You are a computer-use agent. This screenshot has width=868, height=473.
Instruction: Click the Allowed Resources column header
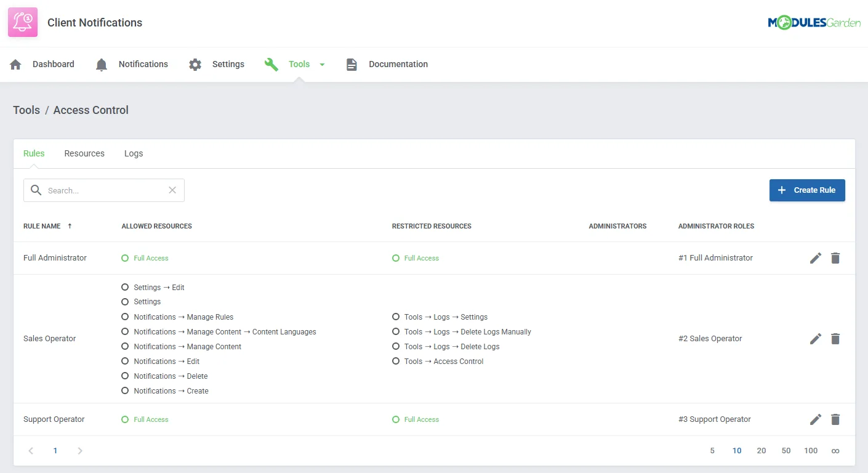(157, 226)
